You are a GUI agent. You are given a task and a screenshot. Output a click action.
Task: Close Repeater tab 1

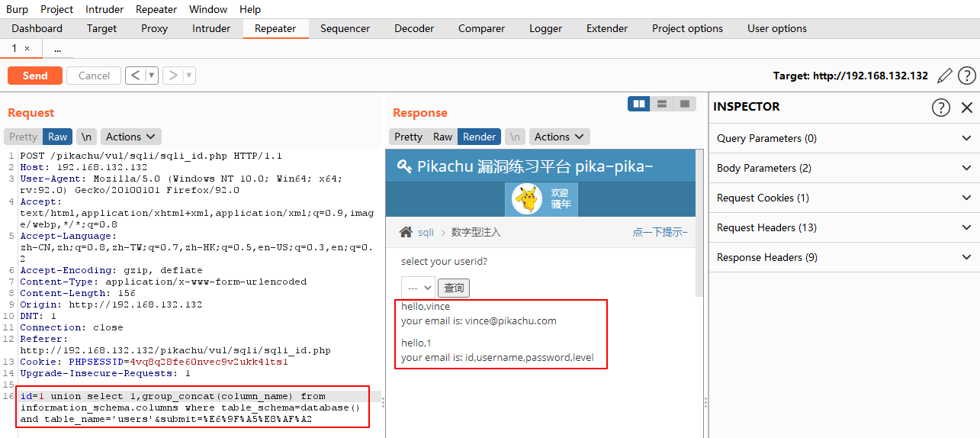pos(27,48)
